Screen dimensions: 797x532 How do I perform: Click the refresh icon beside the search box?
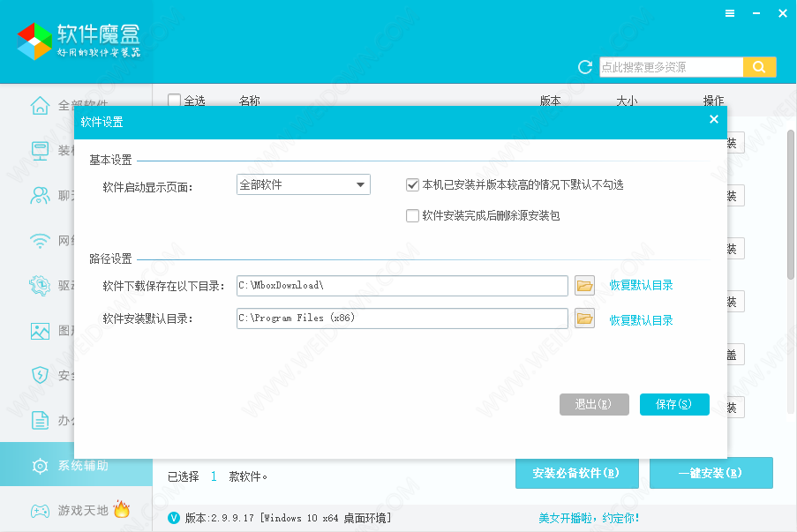(x=584, y=68)
